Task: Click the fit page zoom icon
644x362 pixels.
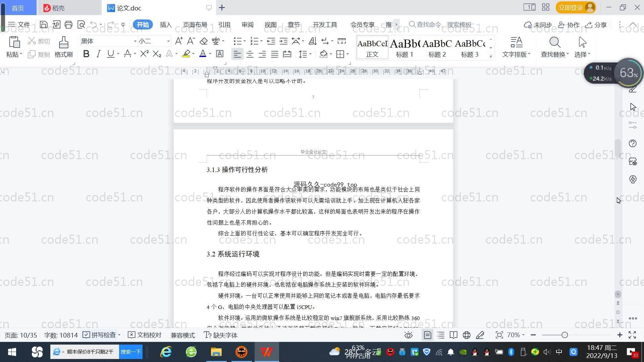Action: pos(499,335)
